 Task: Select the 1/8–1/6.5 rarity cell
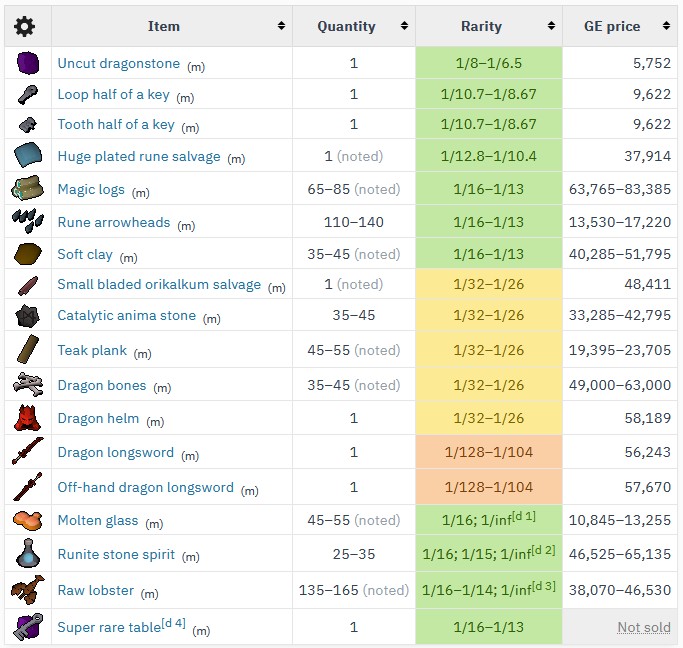[489, 63]
